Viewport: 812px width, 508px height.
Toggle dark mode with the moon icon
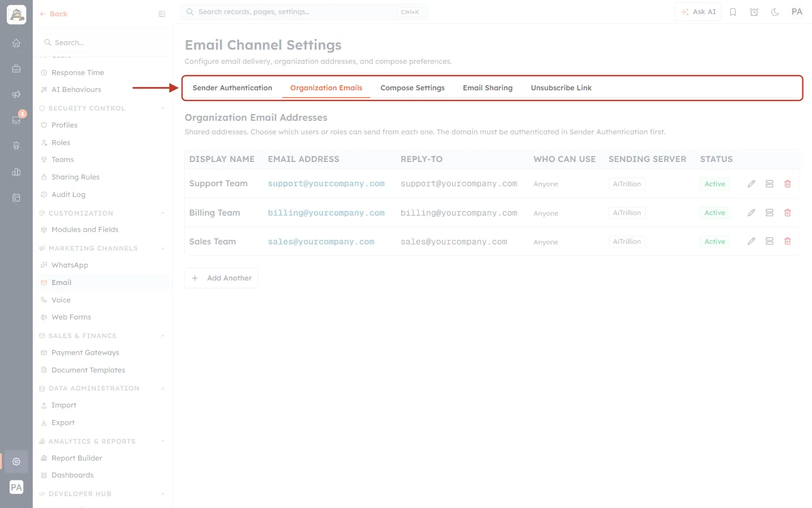click(775, 12)
